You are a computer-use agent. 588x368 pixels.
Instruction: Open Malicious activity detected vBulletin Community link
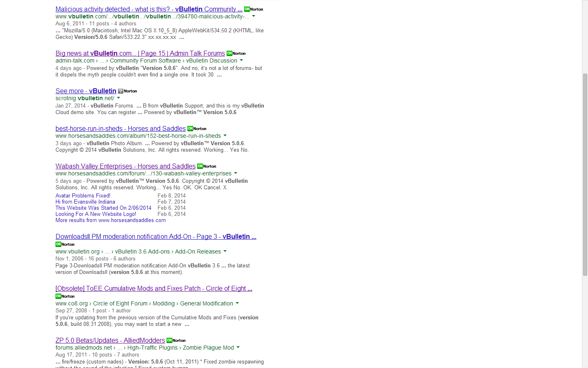(149, 9)
